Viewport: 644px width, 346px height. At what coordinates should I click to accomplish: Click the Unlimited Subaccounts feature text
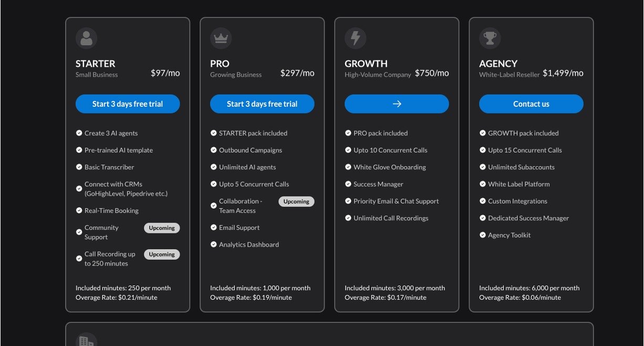point(521,167)
